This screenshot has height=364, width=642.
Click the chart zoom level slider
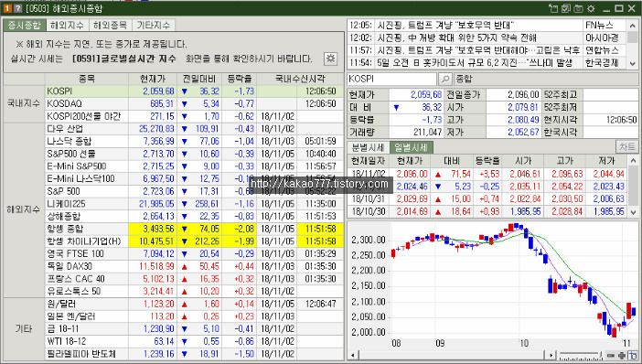(580, 355)
